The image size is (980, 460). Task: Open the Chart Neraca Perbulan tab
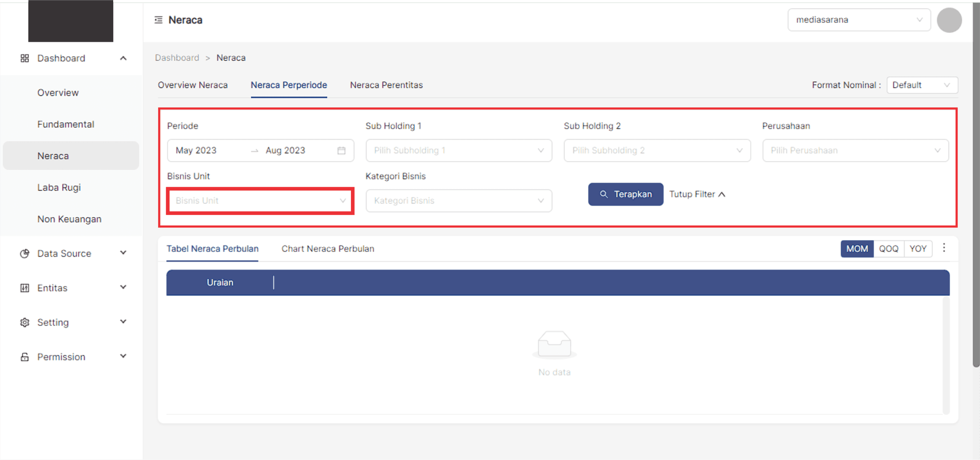pos(328,249)
